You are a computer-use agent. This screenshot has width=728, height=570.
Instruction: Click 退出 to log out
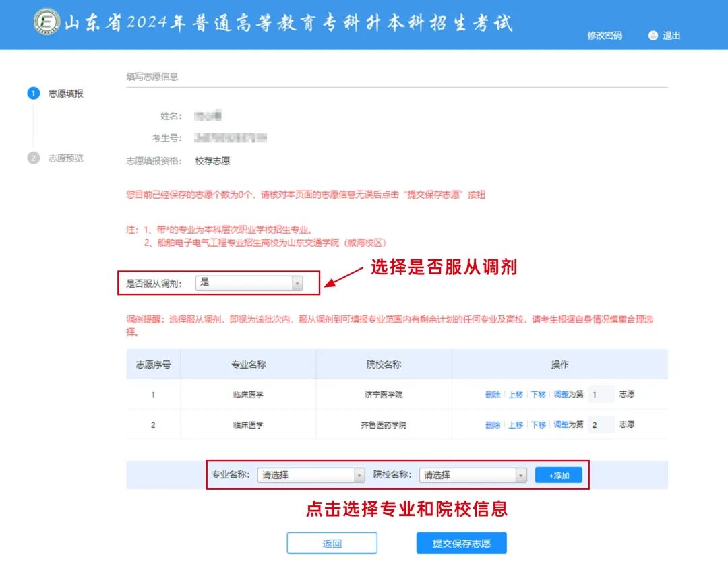pyautogui.click(x=671, y=36)
